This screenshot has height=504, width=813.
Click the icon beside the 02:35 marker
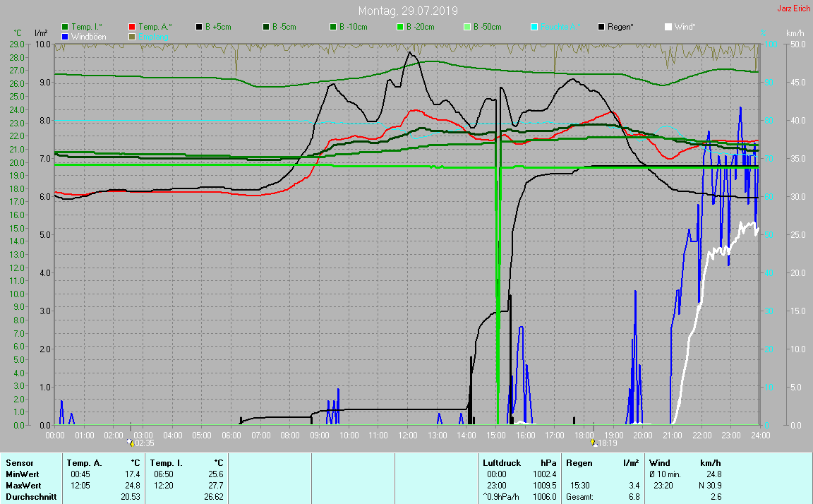(131, 443)
